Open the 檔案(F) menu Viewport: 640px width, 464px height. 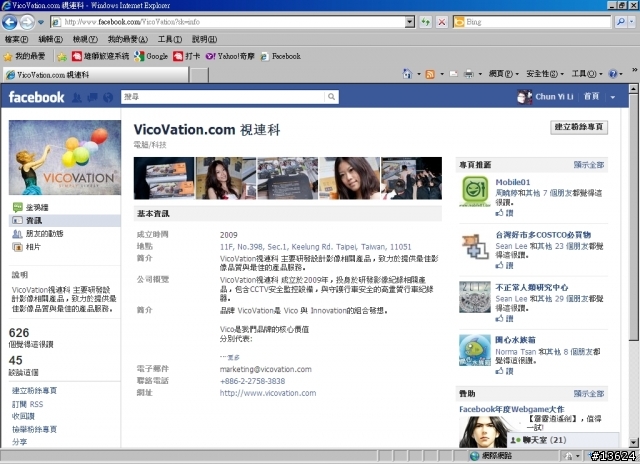pos(16,39)
